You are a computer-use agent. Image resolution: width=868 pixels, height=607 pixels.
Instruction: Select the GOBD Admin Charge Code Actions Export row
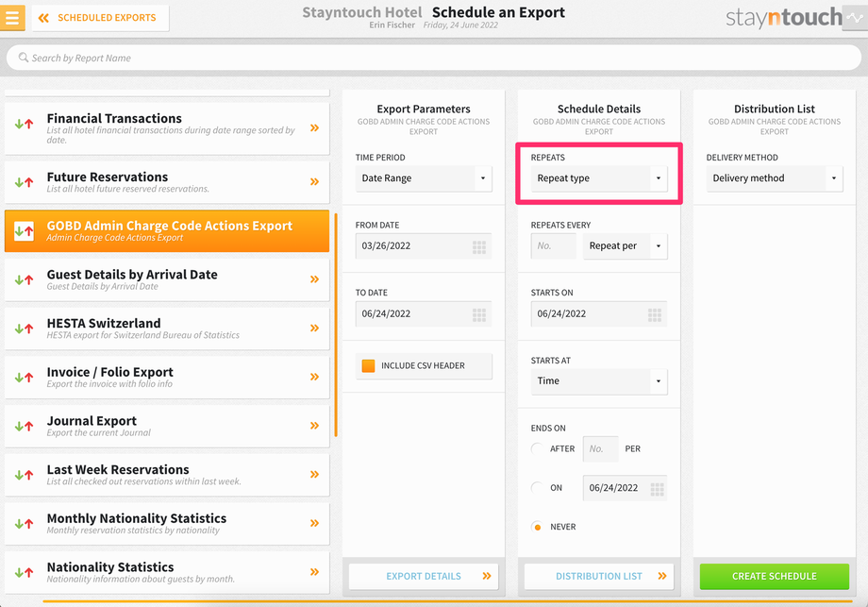167,231
